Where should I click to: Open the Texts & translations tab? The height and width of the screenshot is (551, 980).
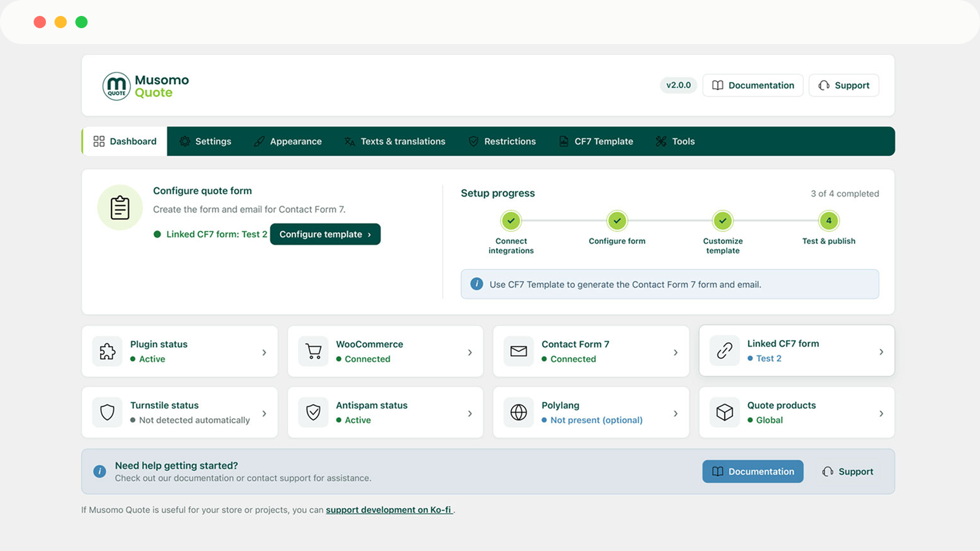click(x=394, y=141)
